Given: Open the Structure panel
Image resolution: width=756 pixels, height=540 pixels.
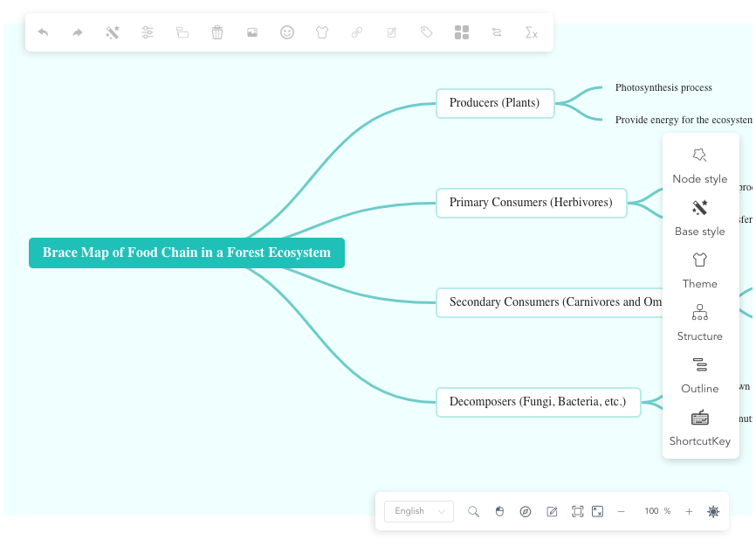Looking at the screenshot, I should click(700, 322).
